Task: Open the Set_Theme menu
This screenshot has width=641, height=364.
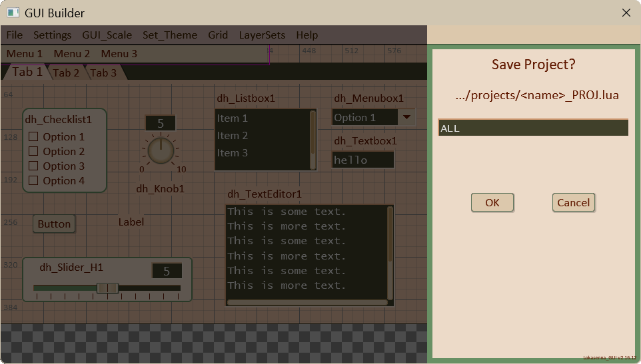Action: (170, 35)
